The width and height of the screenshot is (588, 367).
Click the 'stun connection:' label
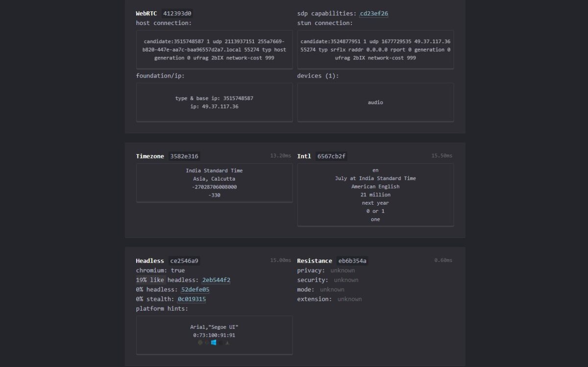(x=325, y=23)
